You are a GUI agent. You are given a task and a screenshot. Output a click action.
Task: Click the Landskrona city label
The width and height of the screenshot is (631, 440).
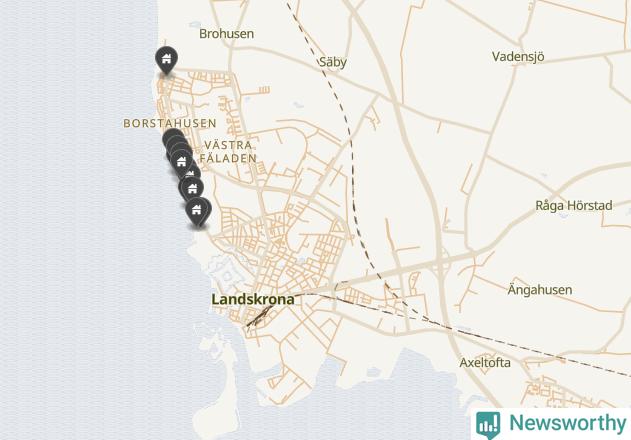coord(253,299)
